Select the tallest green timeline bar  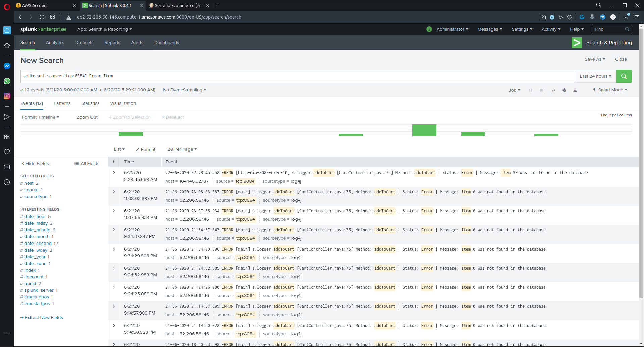coord(424,130)
